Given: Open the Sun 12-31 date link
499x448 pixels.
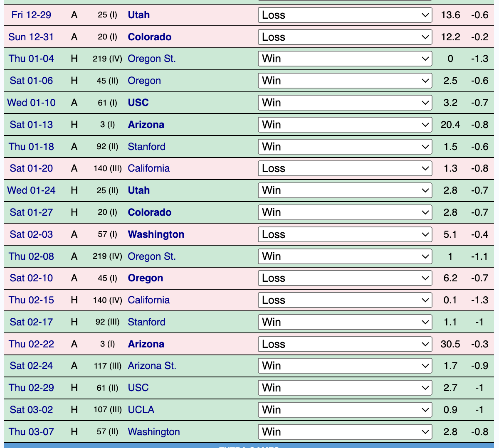Looking at the screenshot, I should coord(31,37).
